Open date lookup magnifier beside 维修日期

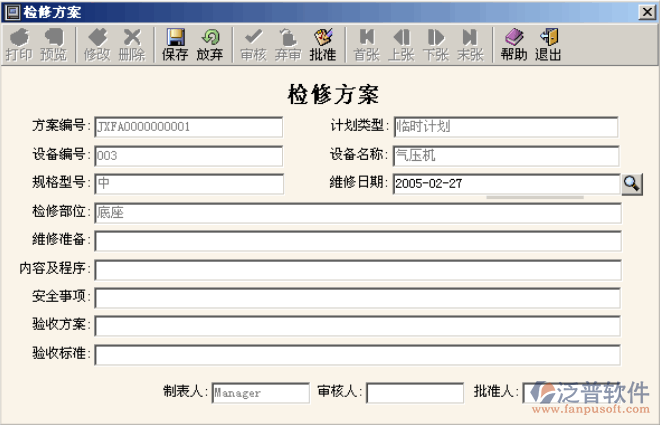632,184
